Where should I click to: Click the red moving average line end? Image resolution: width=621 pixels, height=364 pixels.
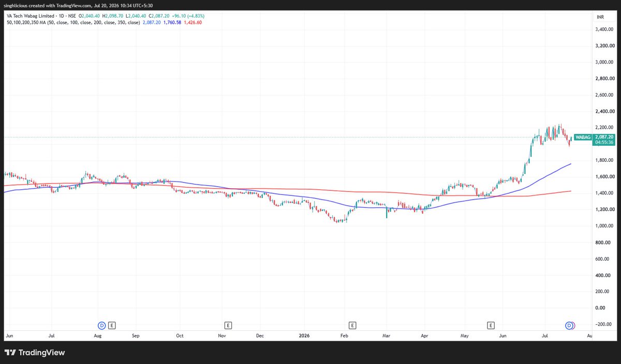coord(570,191)
